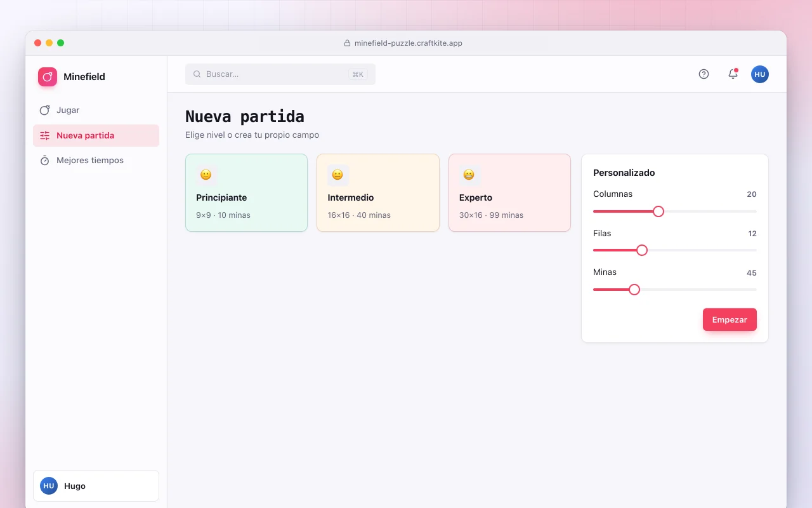Click the HU avatar in top bar

(760, 74)
